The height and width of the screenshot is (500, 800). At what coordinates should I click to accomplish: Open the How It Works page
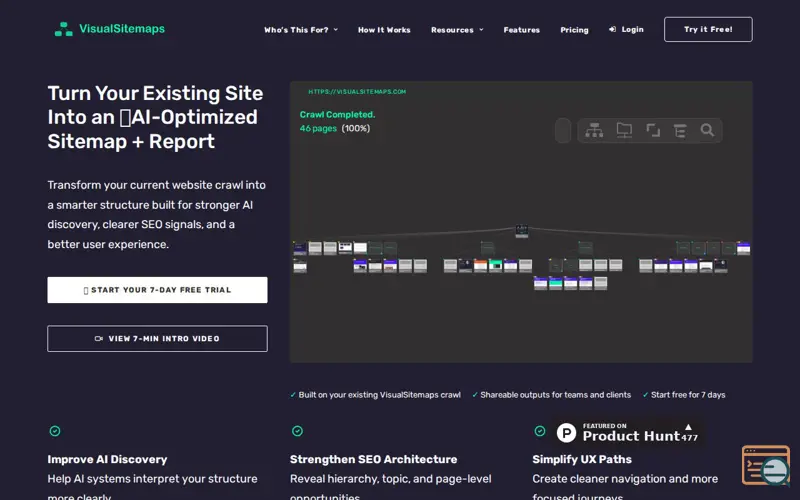(384, 30)
